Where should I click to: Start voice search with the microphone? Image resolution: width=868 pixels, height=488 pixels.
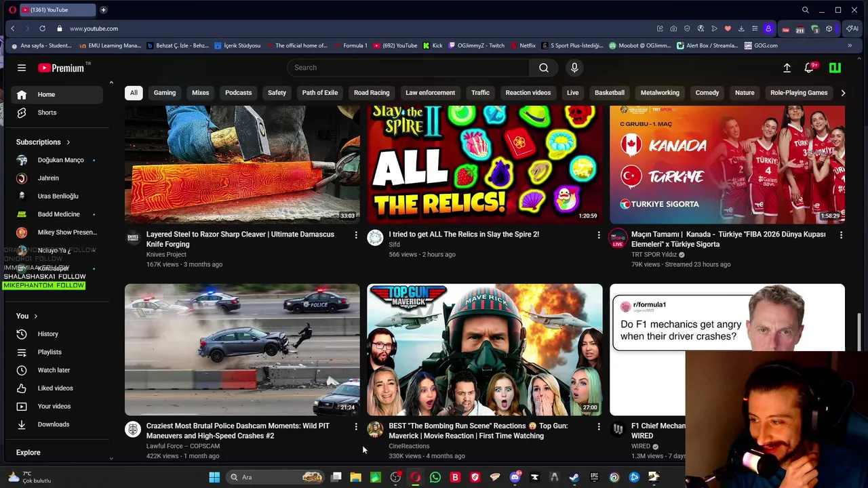[x=574, y=68]
